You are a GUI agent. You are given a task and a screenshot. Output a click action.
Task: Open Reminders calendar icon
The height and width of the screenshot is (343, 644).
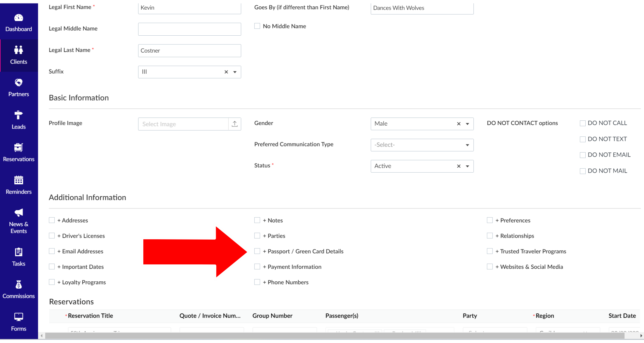click(x=18, y=180)
